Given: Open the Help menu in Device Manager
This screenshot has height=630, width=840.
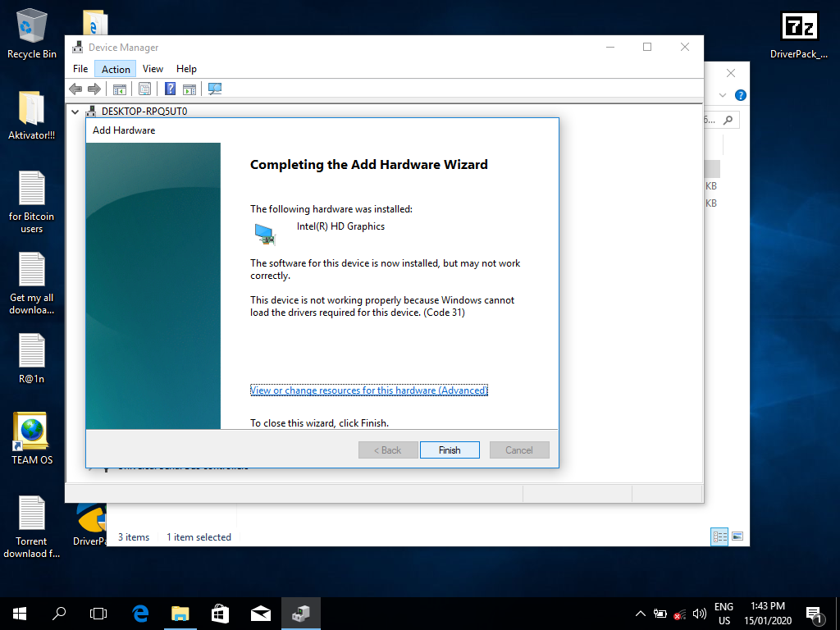Looking at the screenshot, I should [x=186, y=69].
